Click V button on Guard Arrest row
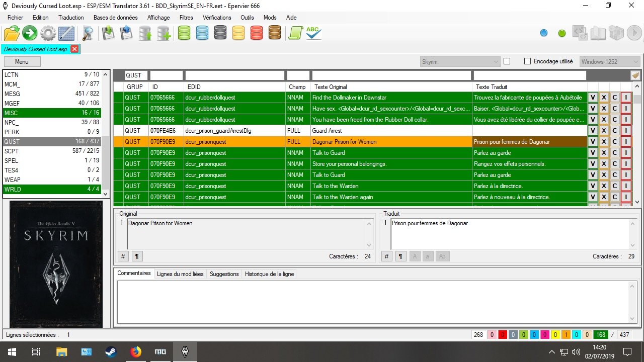 coord(593,131)
